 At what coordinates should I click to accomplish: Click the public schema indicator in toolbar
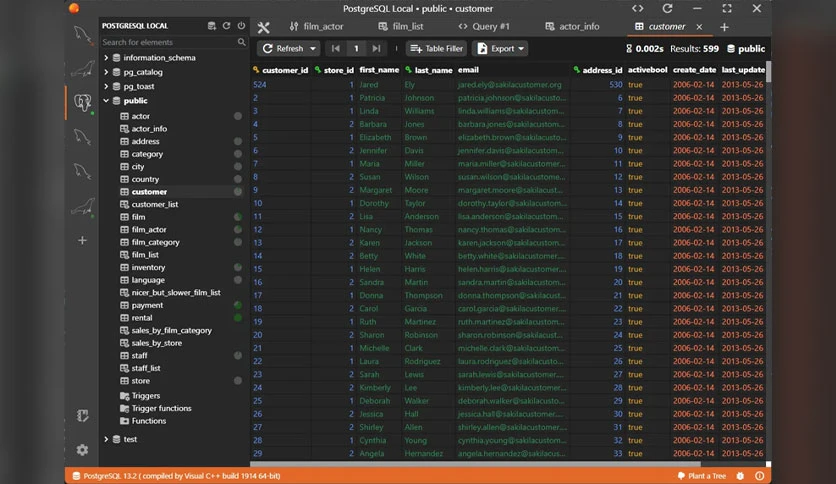(x=746, y=49)
